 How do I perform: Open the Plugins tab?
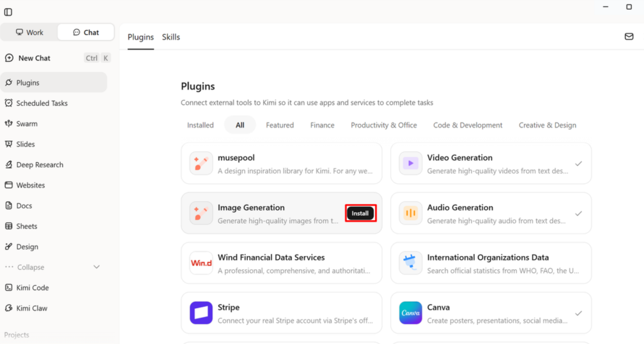click(x=141, y=37)
